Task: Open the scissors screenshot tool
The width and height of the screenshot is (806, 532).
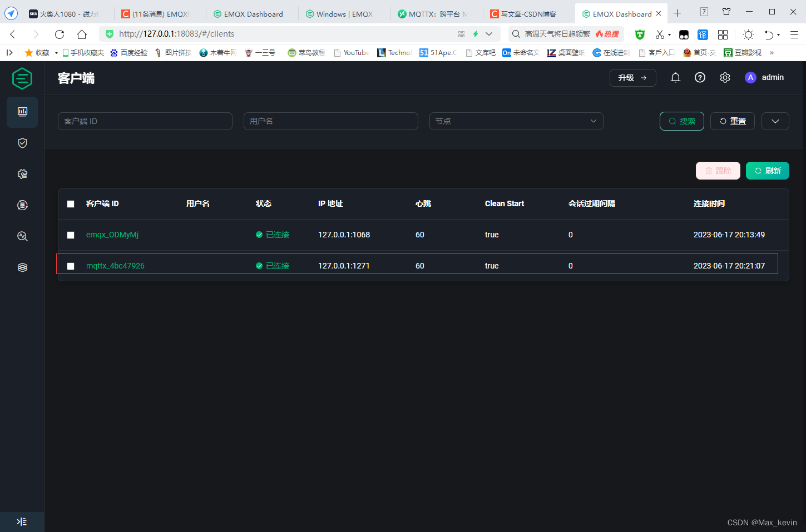Action: pos(660,34)
